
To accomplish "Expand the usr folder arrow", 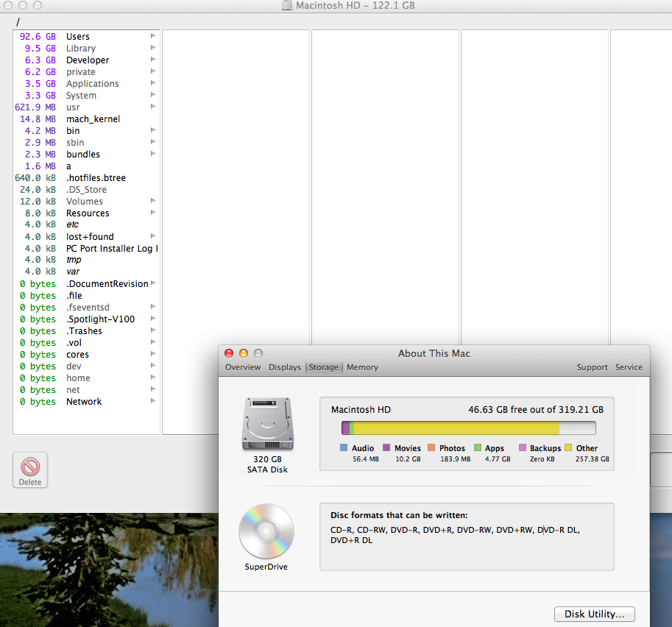I will pyautogui.click(x=153, y=107).
